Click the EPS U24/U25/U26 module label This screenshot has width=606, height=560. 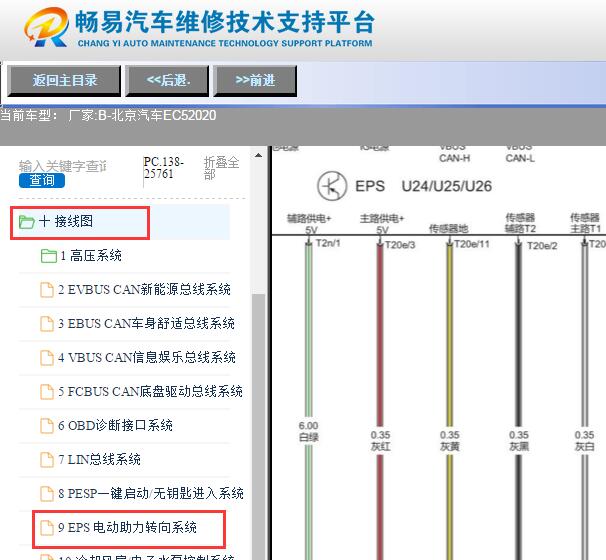pyautogui.click(x=424, y=186)
